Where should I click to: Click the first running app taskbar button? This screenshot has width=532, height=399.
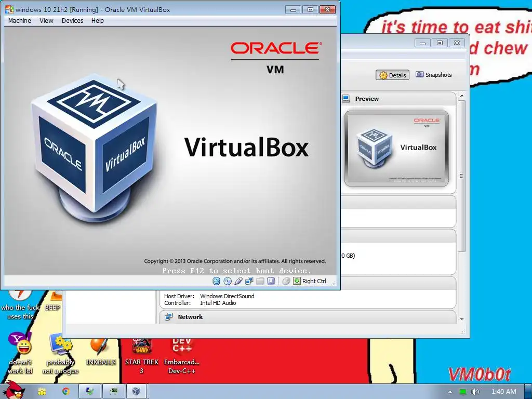click(x=90, y=392)
